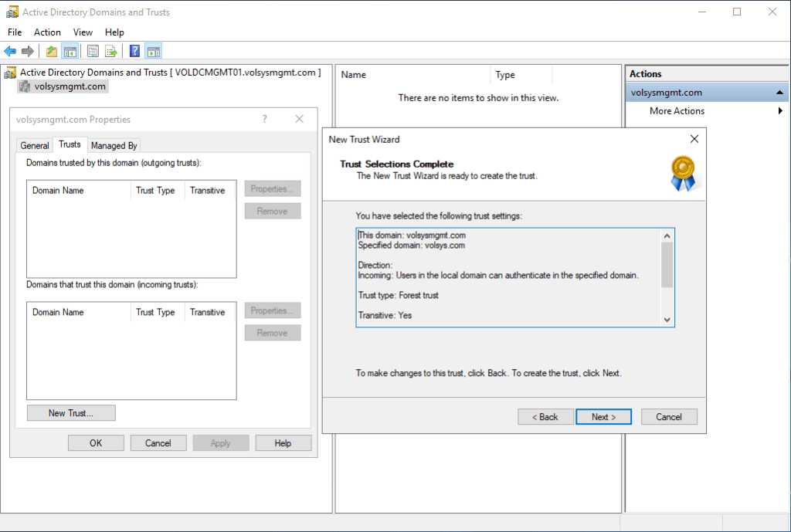
Task: Click the Export List toolbar icon
Action: click(111, 52)
